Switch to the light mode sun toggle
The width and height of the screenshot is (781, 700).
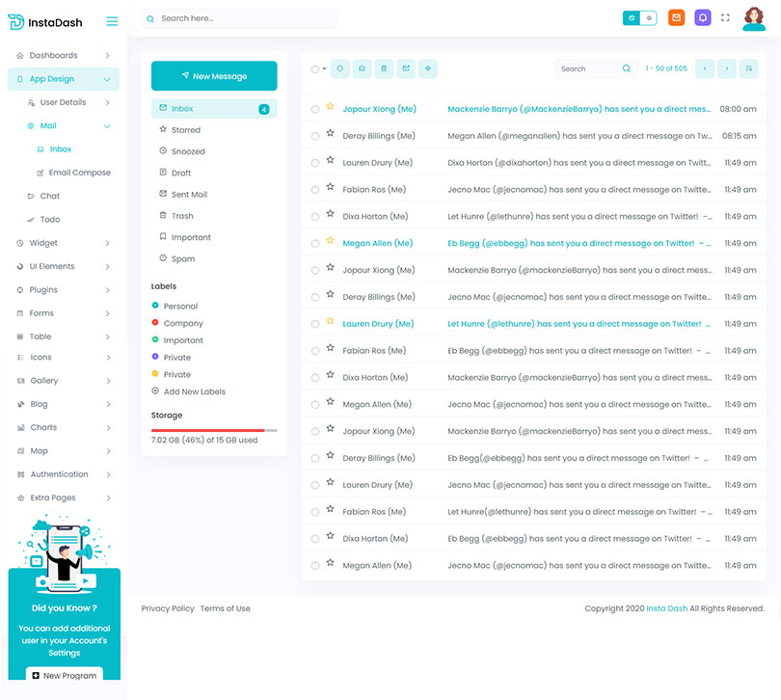point(648,18)
